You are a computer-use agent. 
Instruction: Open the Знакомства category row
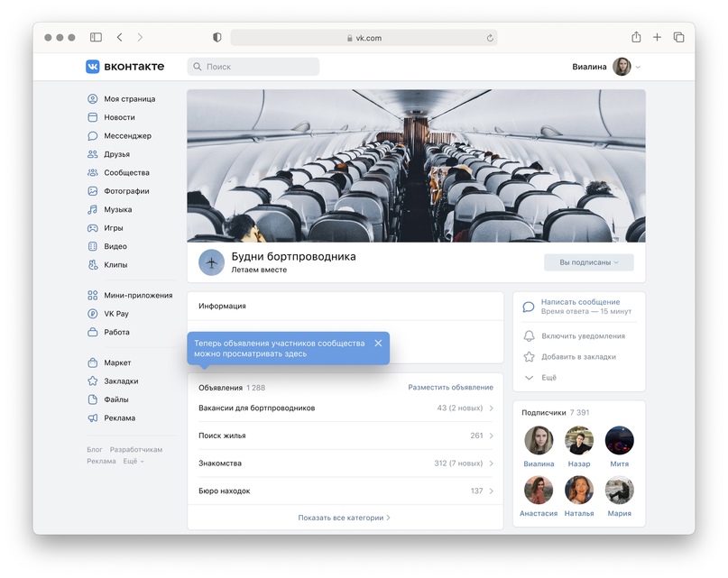point(346,463)
